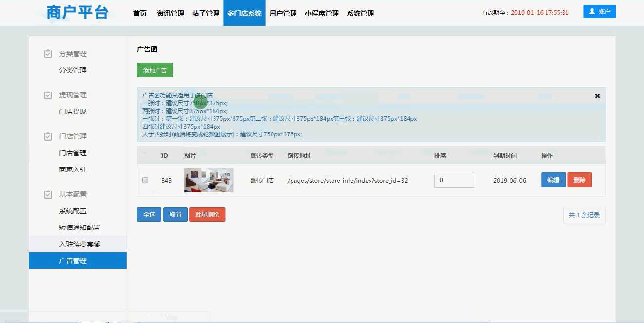
Task: Click the 基本配置 section clipboard icon
Action: pyautogui.click(x=48, y=194)
